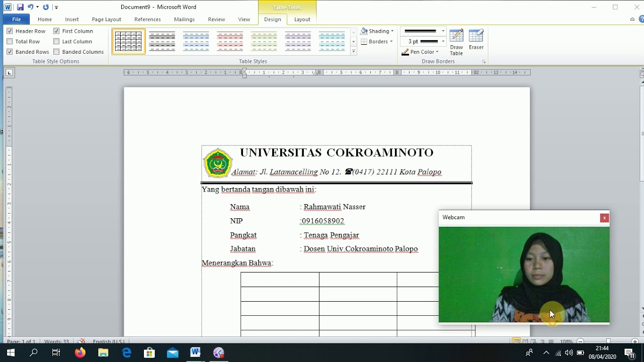Viewport: 644px width, 362px height.
Task: Click the Borders icon
Action: click(364, 41)
